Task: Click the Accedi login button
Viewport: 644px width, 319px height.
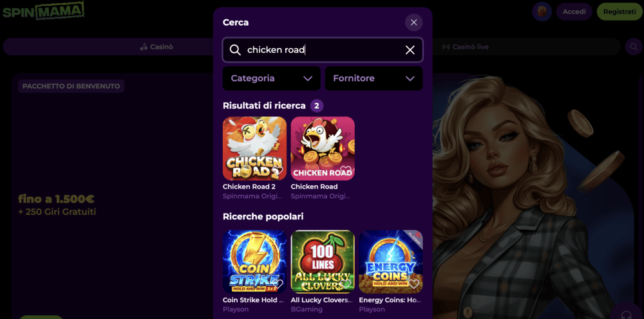Action: coord(574,12)
